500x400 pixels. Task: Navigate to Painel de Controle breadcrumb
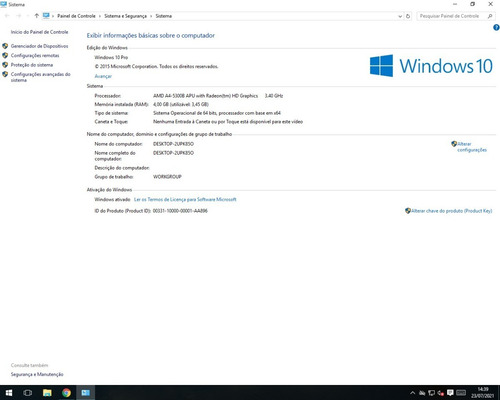[76, 16]
